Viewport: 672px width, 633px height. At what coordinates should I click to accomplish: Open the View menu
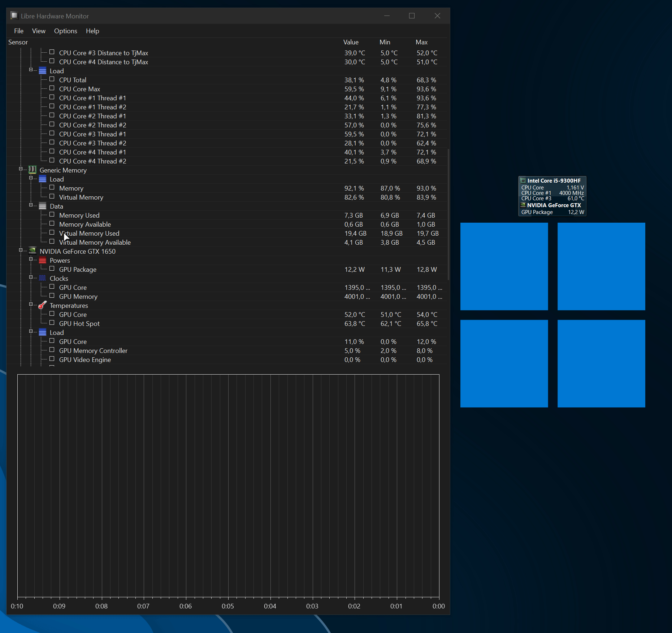39,31
